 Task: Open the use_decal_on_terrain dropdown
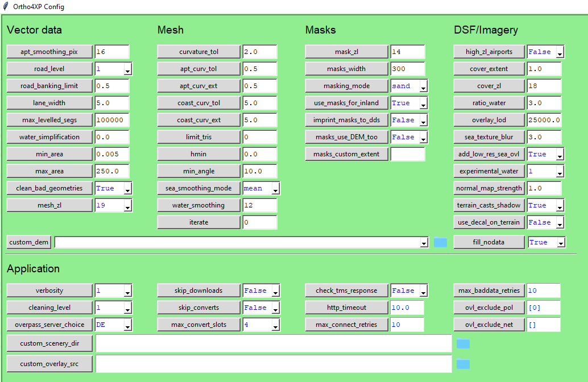pos(560,223)
